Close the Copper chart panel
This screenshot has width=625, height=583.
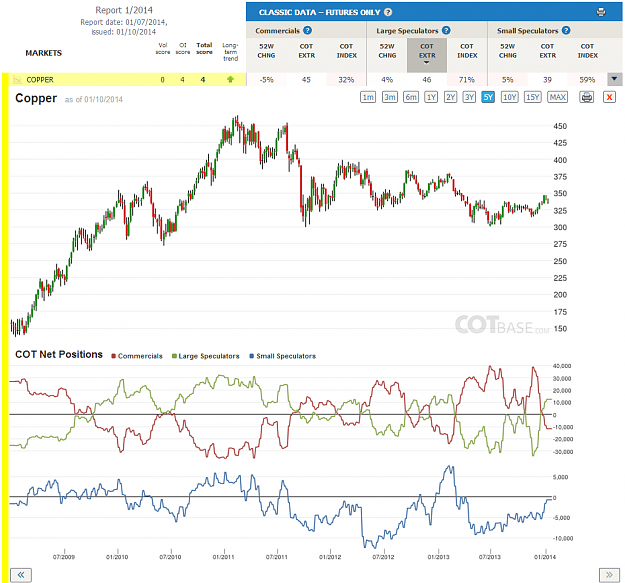pos(609,97)
